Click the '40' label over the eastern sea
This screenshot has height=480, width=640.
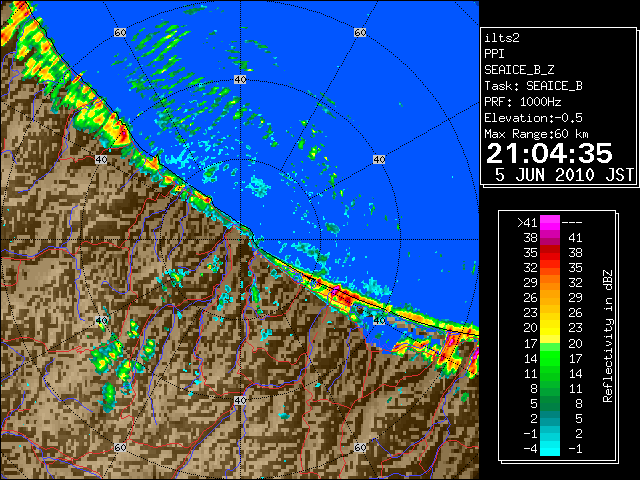pos(379,159)
